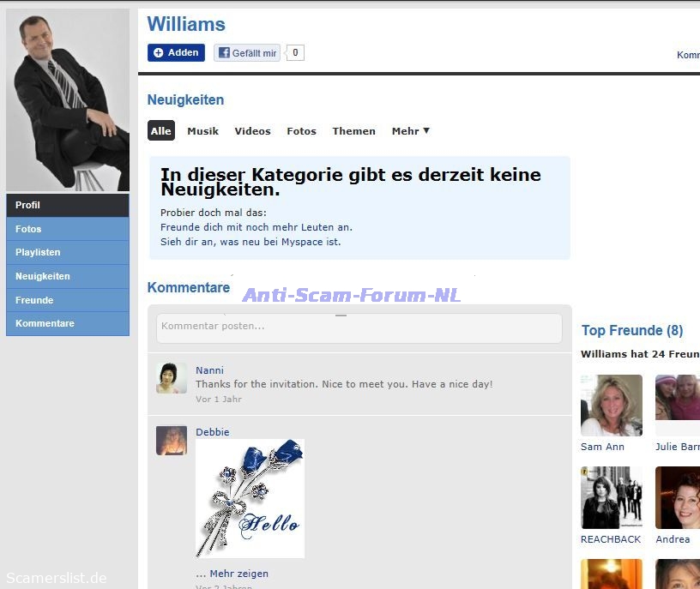700x589 pixels.
Task: Expand comment via Mehr zeigen
Action: [238, 574]
